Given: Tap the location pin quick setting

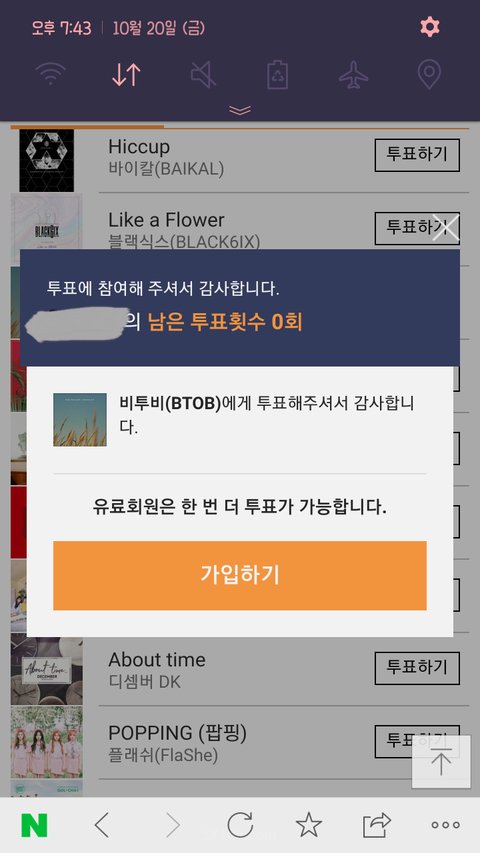Looking at the screenshot, I should tap(429, 75).
